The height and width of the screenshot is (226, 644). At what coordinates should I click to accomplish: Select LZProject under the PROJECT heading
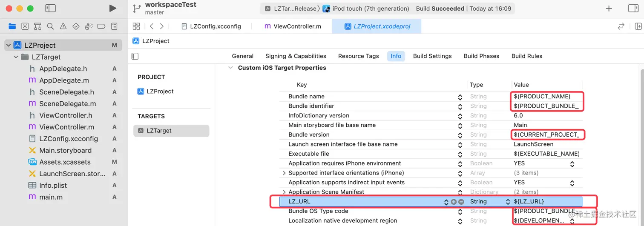(156, 92)
